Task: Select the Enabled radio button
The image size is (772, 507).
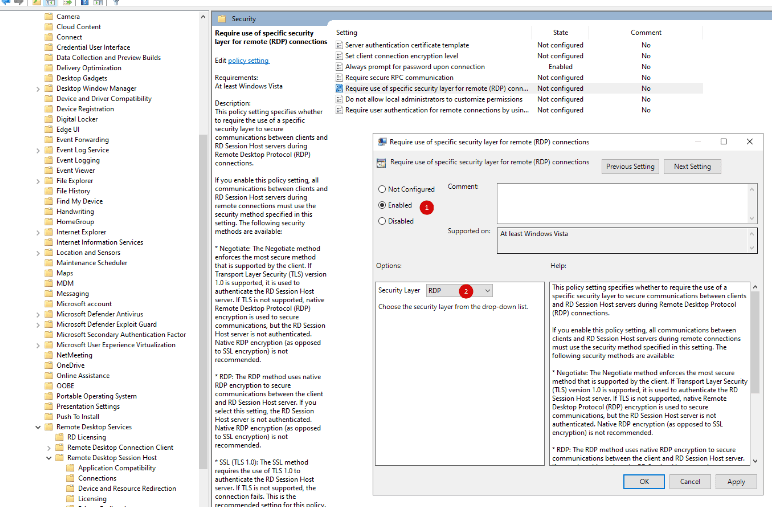Action: [381, 204]
